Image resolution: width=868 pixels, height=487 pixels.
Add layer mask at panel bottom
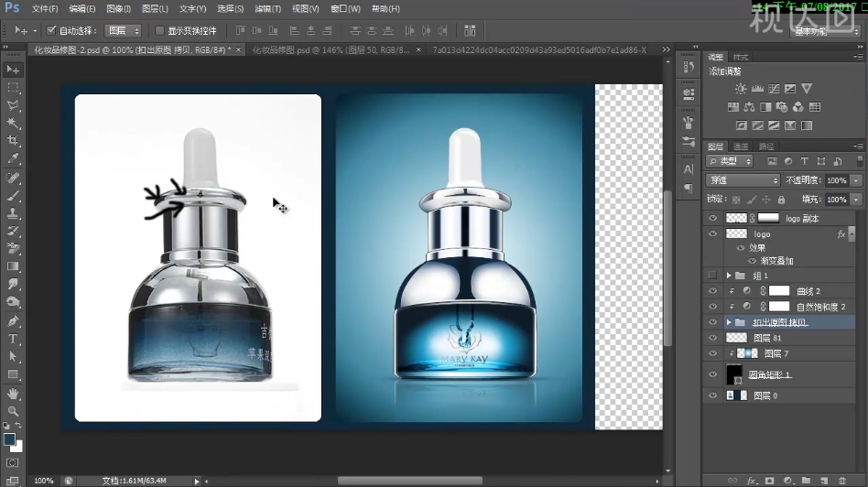[x=769, y=481]
